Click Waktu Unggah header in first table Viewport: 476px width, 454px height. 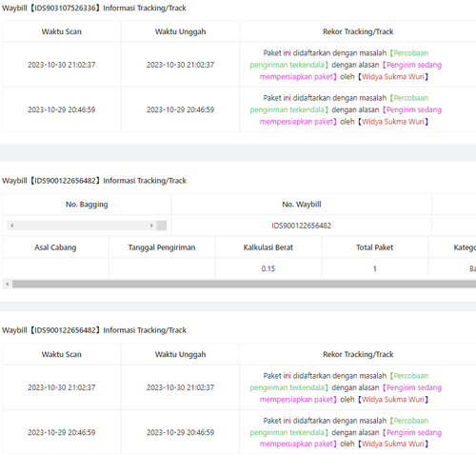tap(180, 31)
